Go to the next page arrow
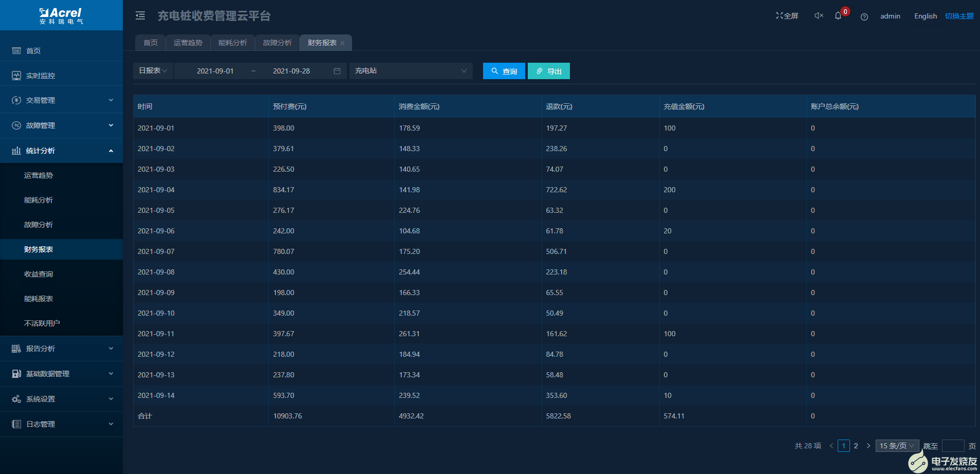 click(x=868, y=446)
